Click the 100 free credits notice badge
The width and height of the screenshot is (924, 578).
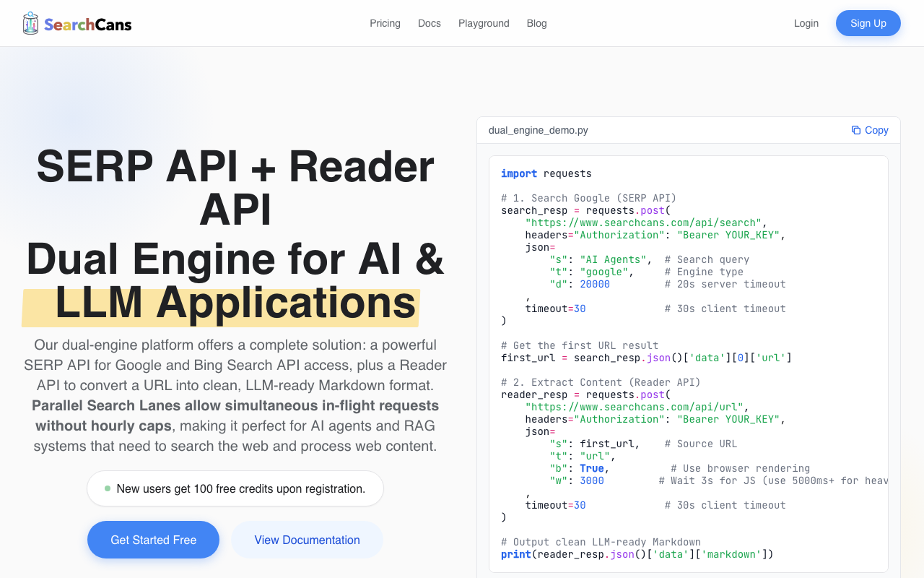point(235,489)
